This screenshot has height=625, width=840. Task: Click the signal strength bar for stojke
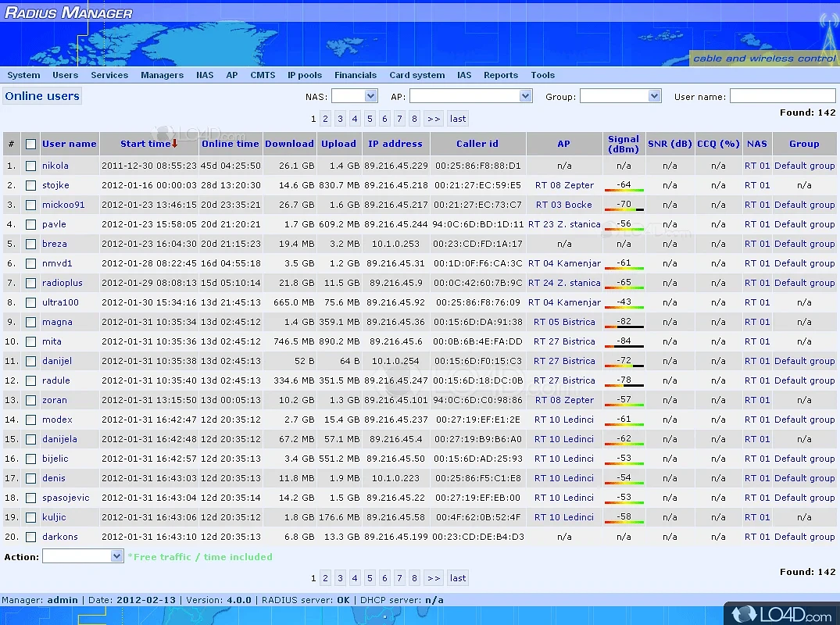[x=624, y=191]
